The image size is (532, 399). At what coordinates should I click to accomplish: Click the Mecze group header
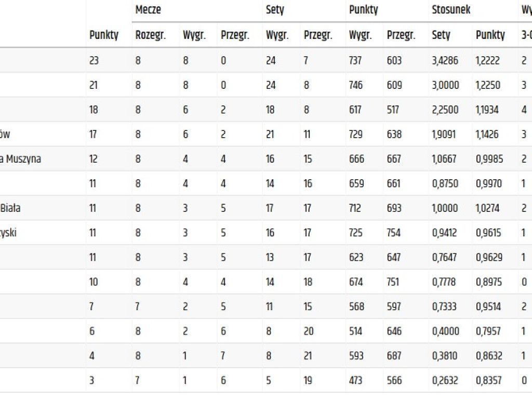pyautogui.click(x=148, y=9)
